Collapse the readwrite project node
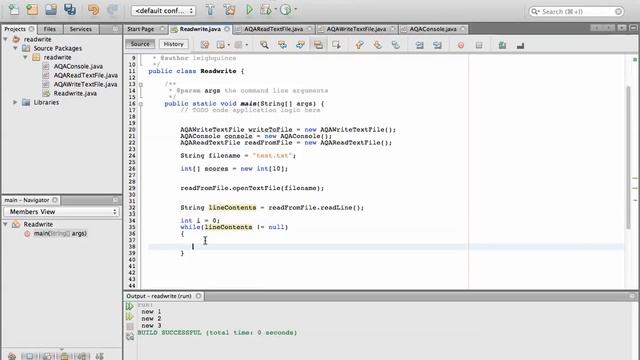 (x=6, y=39)
